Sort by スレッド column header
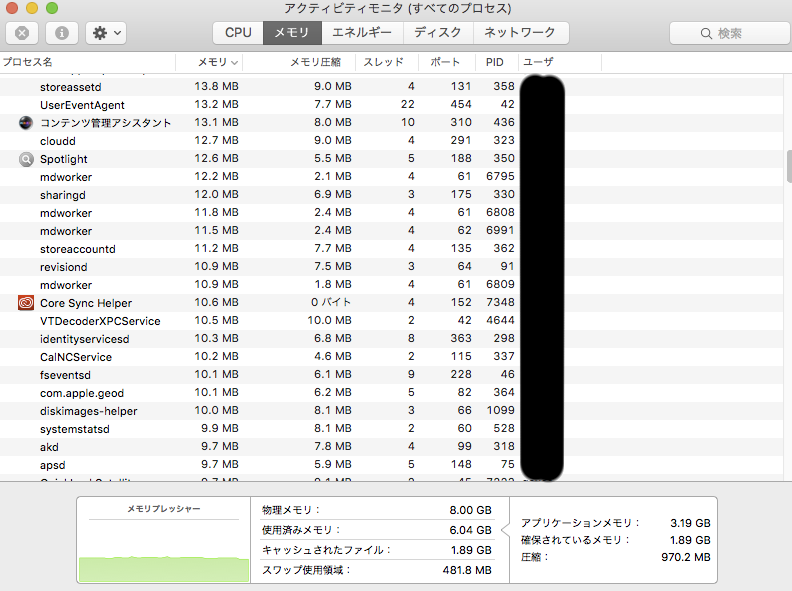The image size is (792, 591). 387,62
